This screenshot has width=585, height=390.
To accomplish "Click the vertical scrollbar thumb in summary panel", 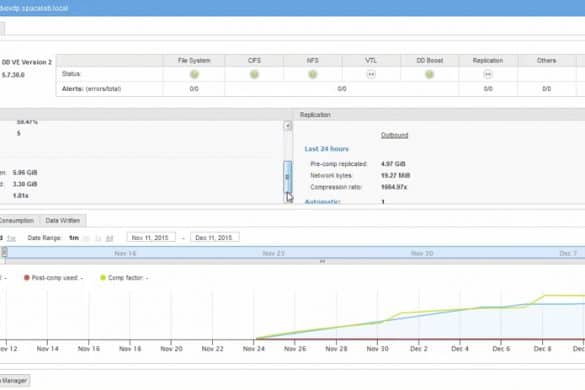I will [288, 177].
